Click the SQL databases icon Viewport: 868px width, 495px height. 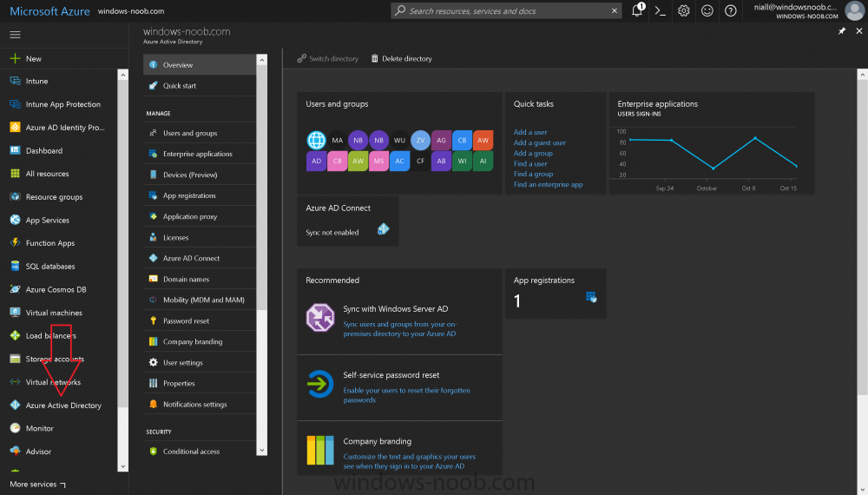pyautogui.click(x=15, y=267)
